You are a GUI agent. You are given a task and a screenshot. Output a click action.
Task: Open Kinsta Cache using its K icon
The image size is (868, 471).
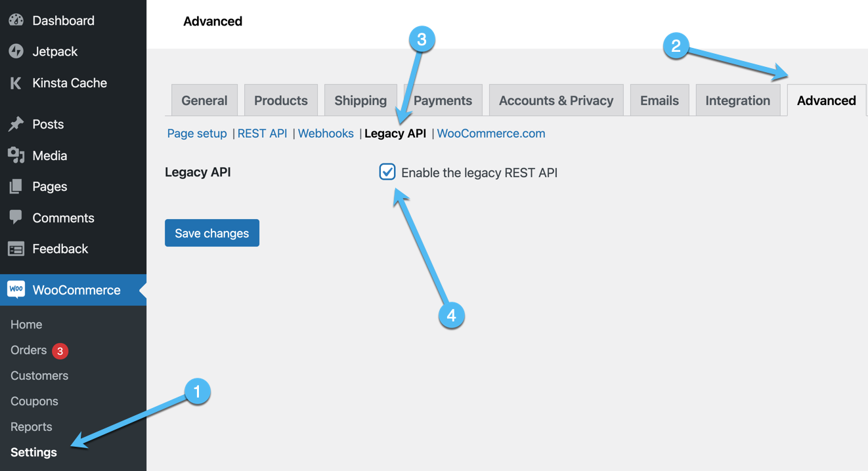pos(16,83)
